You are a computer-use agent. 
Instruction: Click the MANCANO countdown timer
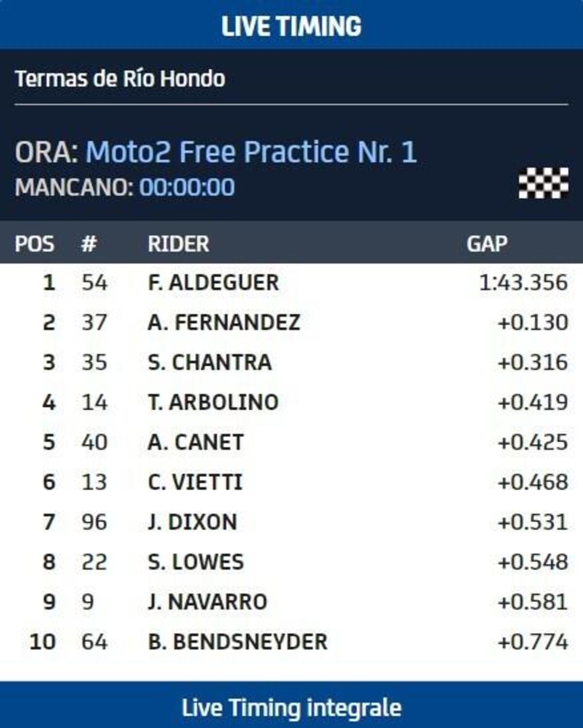pyautogui.click(x=187, y=187)
